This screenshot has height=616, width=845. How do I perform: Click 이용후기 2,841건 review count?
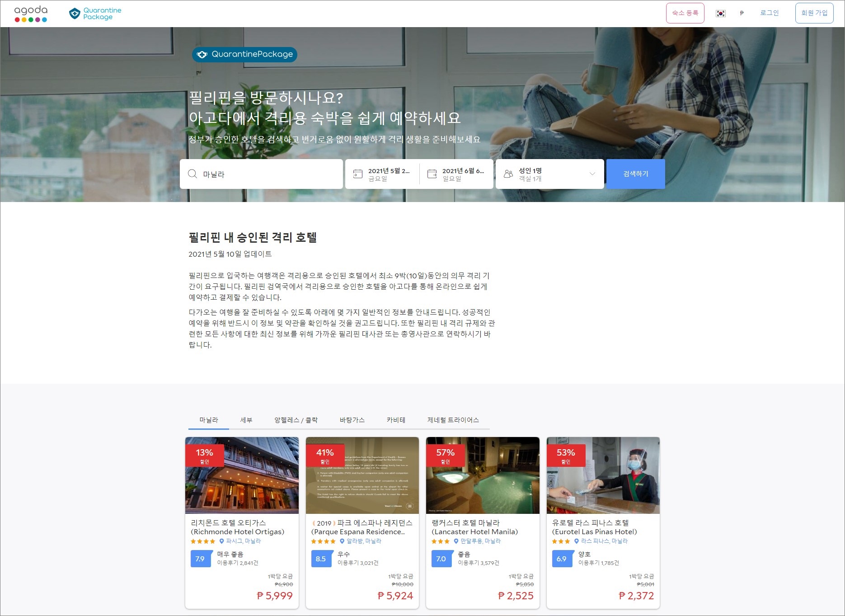(x=238, y=563)
